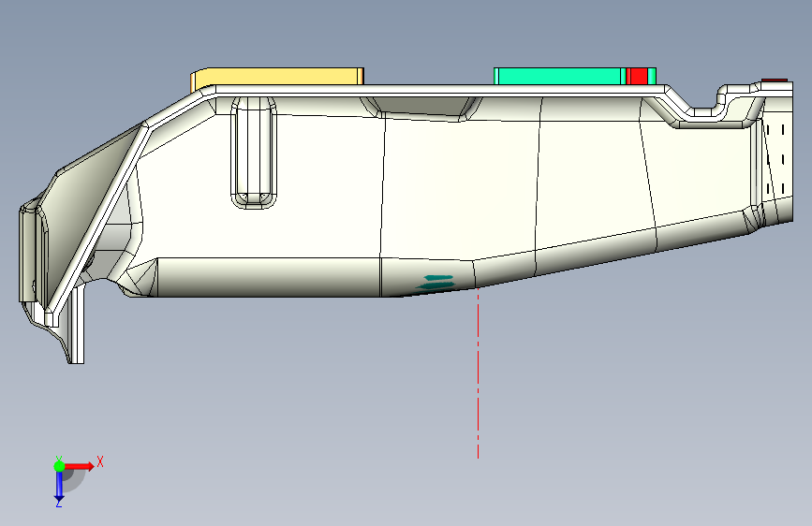This screenshot has height=526, width=812.
Task: Select the yellow block on top of the part
Action: point(277,77)
